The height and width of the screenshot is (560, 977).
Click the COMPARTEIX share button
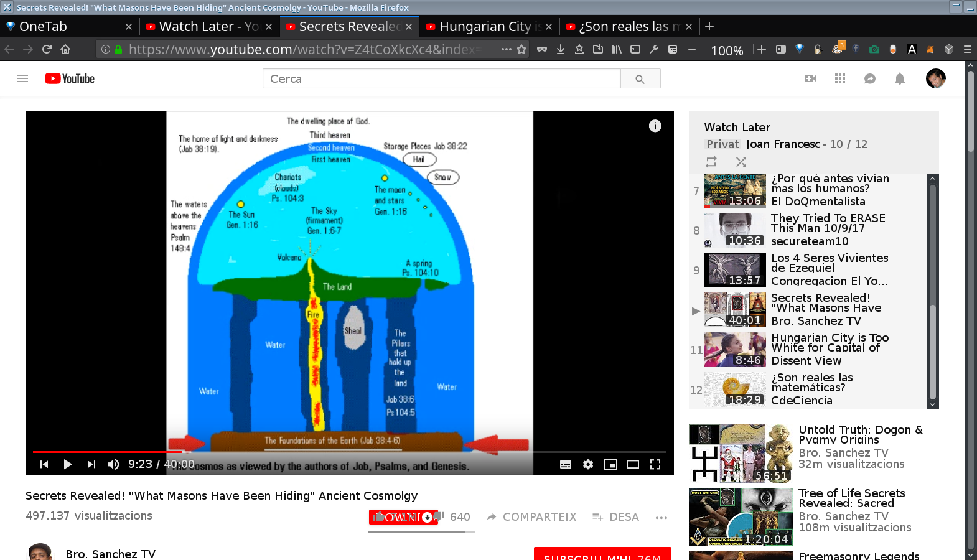(531, 517)
